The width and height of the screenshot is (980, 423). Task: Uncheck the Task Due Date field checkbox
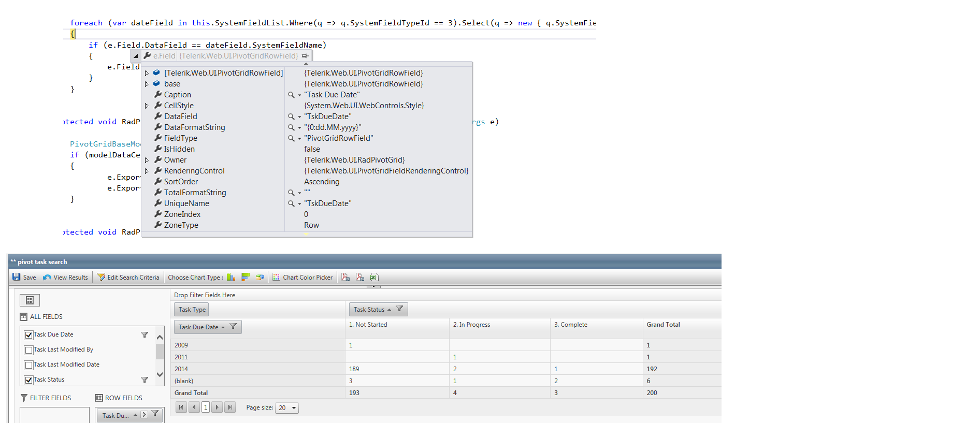click(29, 335)
